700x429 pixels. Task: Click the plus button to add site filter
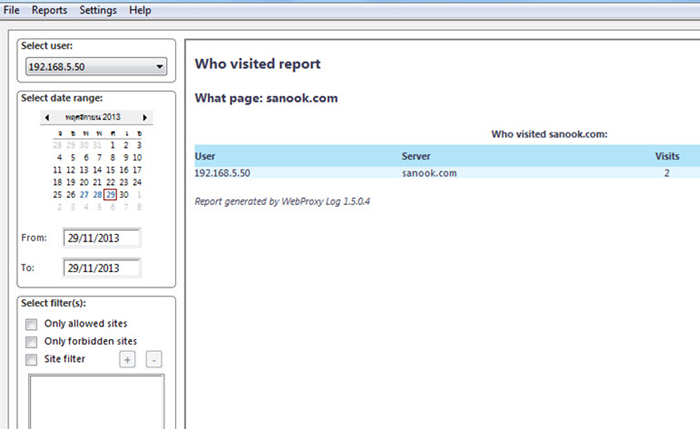[128, 359]
